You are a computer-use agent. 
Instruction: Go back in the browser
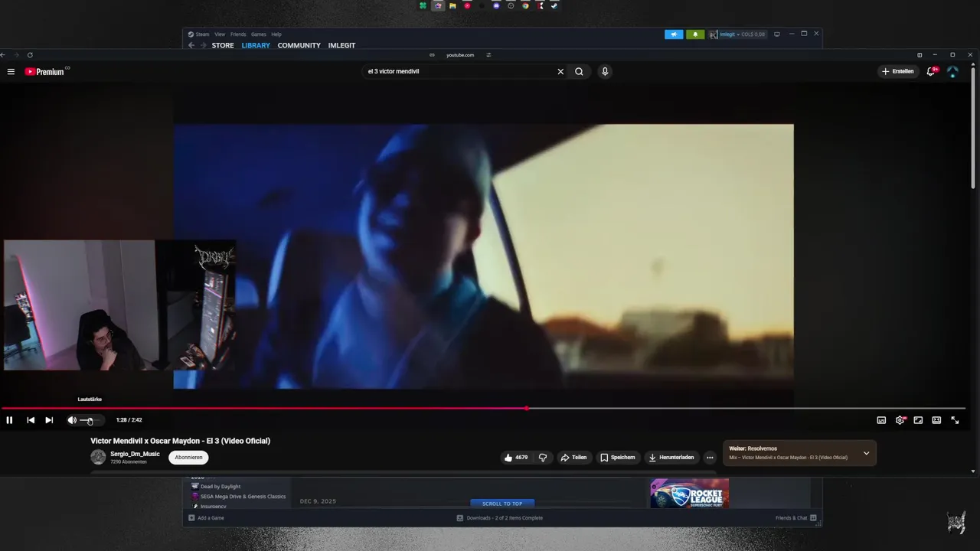coord(3,55)
